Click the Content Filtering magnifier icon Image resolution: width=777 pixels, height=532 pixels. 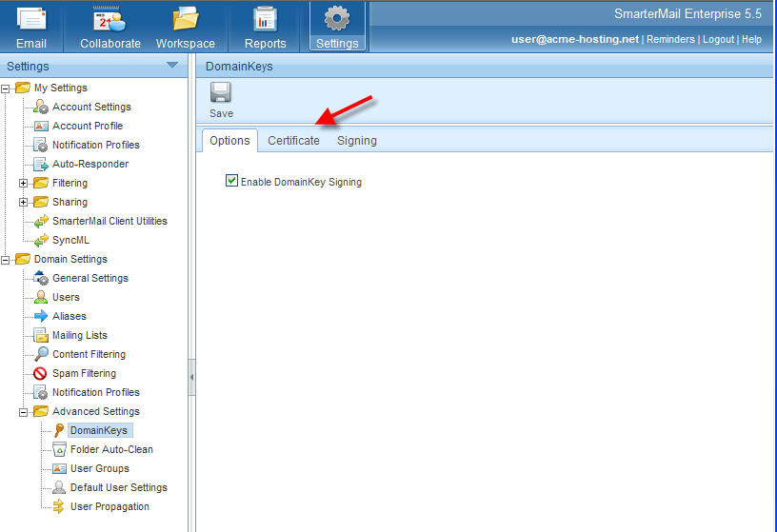(41, 354)
